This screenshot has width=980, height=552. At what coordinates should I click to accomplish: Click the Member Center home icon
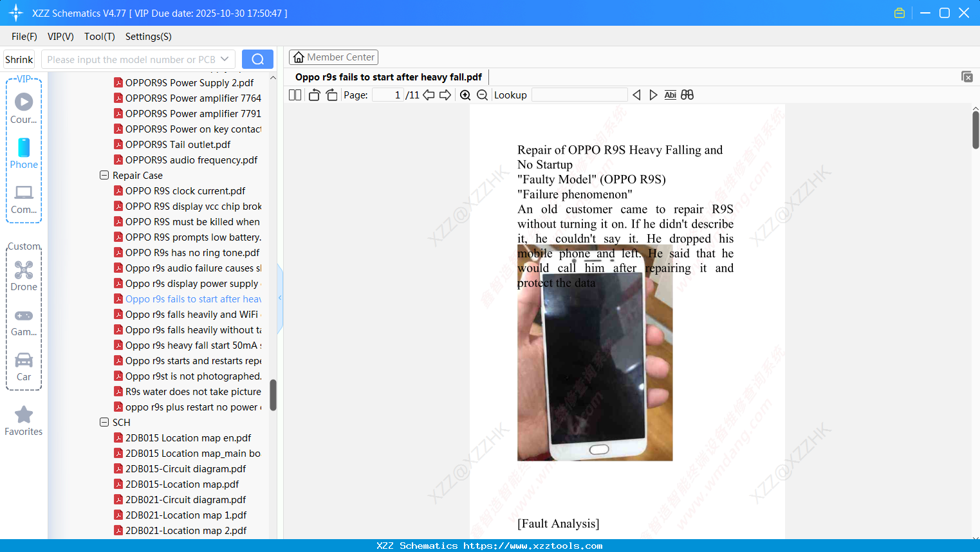299,57
